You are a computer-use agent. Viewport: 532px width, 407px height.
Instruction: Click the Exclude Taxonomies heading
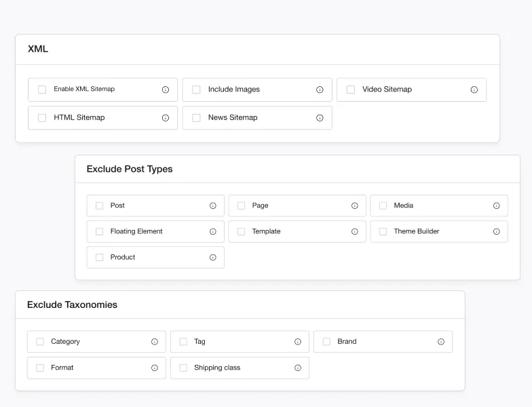click(72, 305)
